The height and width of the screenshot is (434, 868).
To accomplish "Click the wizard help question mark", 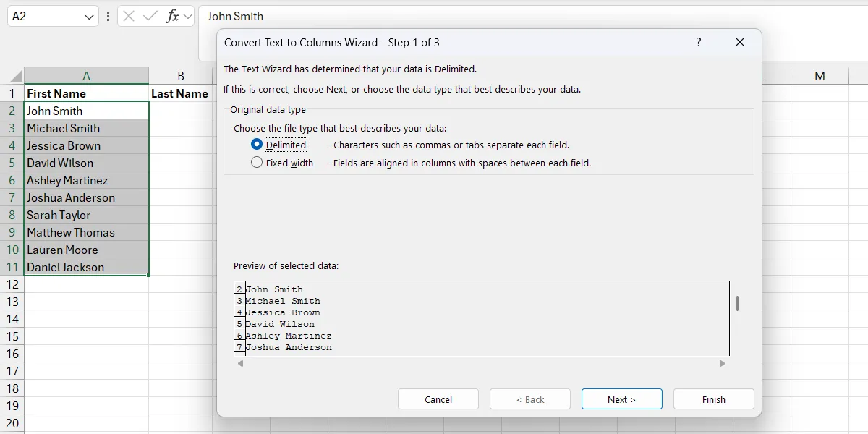I will click(x=698, y=43).
